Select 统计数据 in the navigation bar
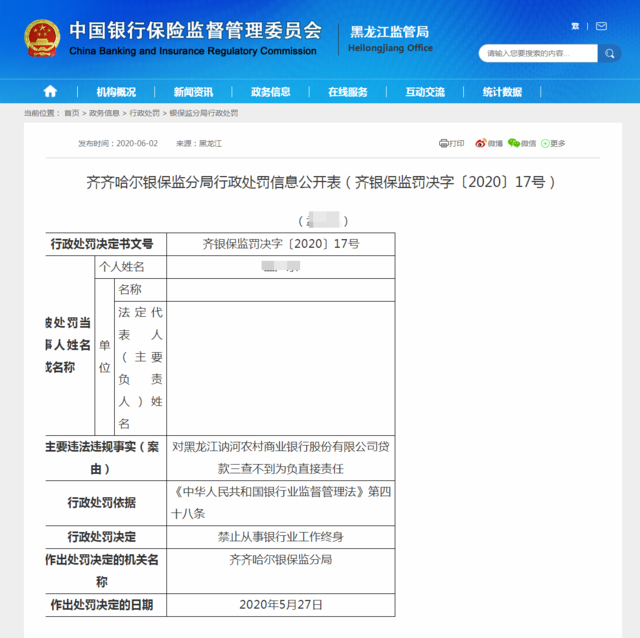 click(502, 92)
